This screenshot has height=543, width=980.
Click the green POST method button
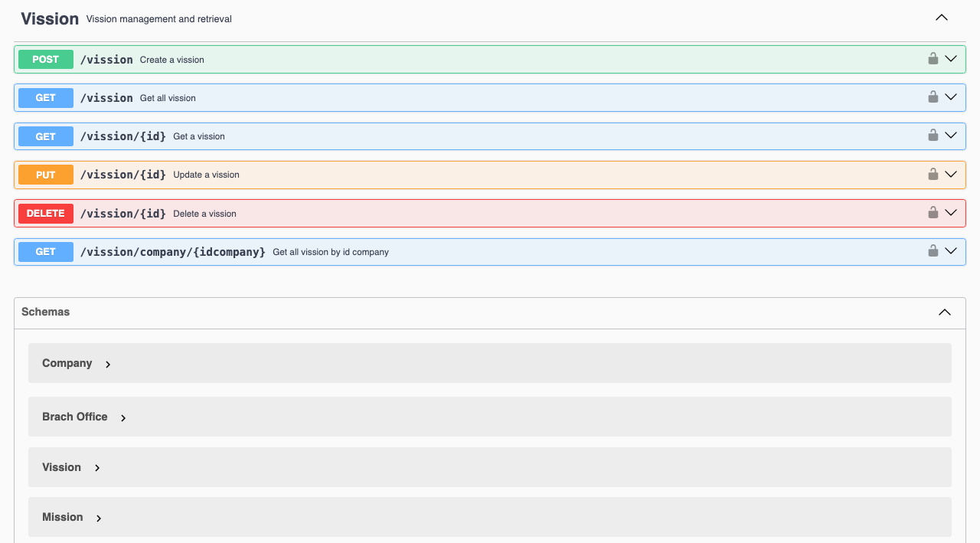coord(46,60)
